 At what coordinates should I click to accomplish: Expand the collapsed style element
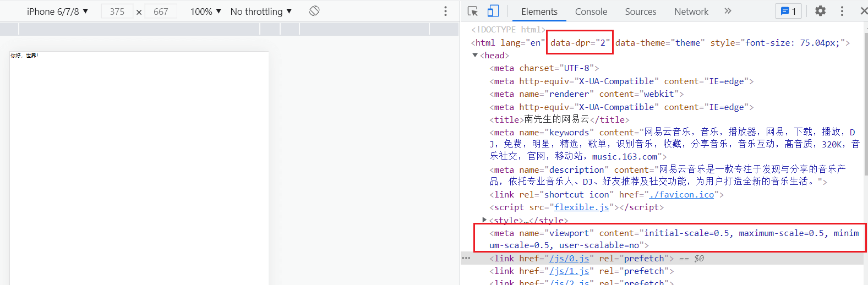point(484,220)
